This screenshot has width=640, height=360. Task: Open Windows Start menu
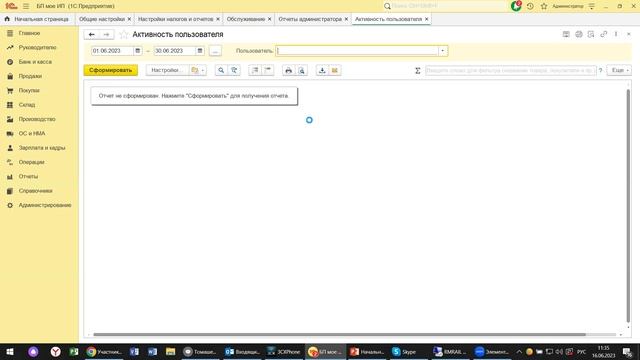pos(10,351)
